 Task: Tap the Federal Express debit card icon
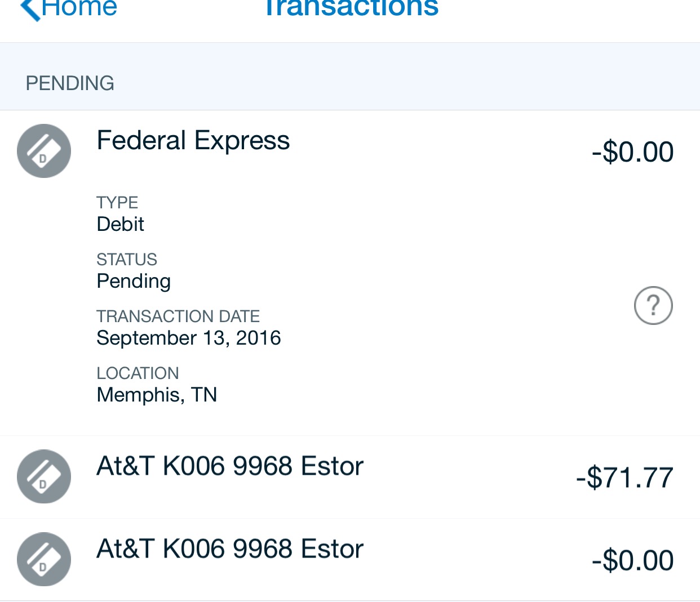44,151
